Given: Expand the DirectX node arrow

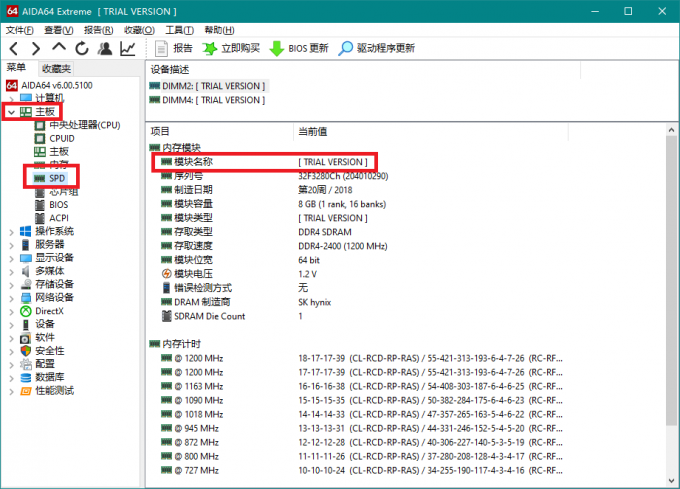Looking at the screenshot, I should [11, 311].
